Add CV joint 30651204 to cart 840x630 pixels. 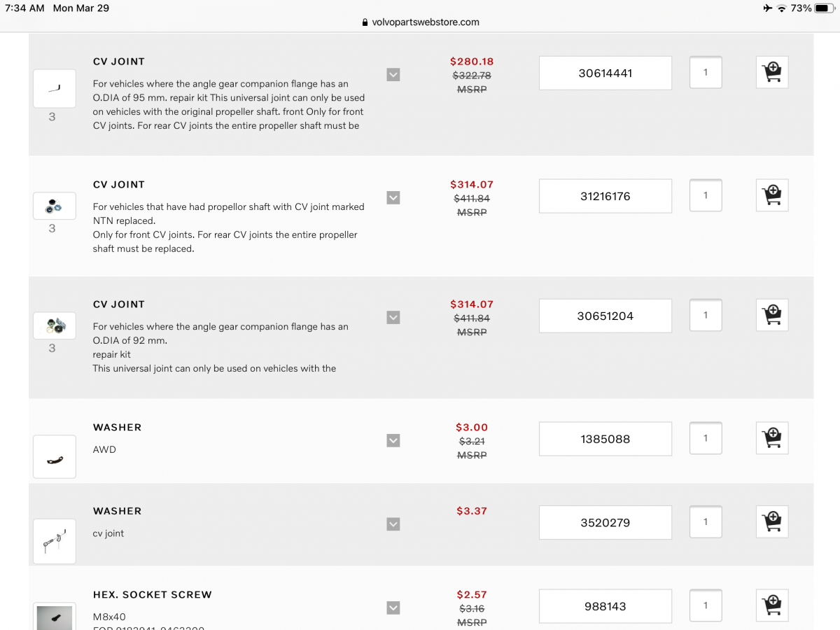(x=772, y=315)
